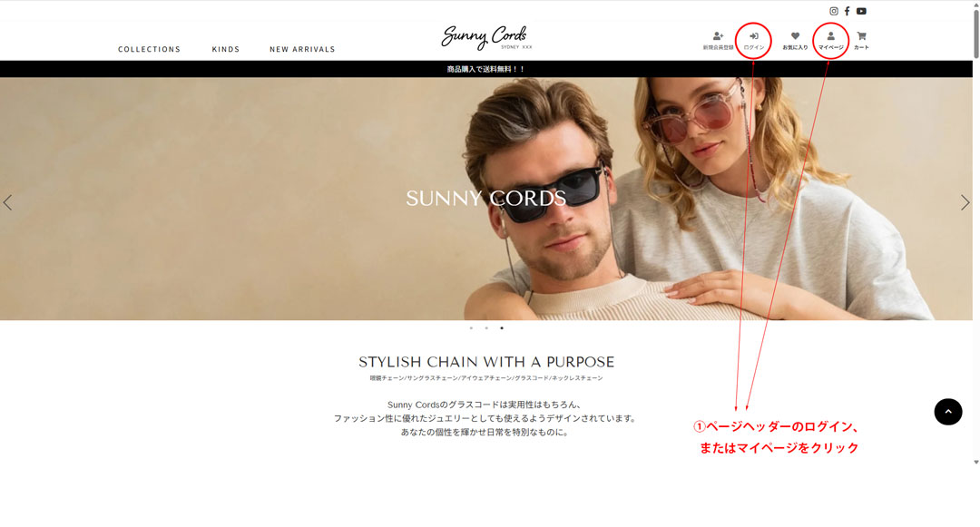
Task: Click the back-to-top arrow button
Action: tap(948, 412)
